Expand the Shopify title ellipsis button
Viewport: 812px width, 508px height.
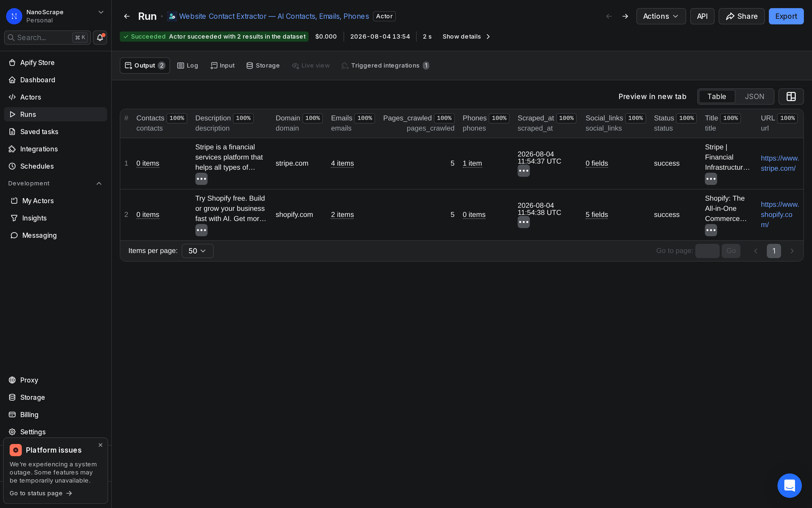click(711, 230)
